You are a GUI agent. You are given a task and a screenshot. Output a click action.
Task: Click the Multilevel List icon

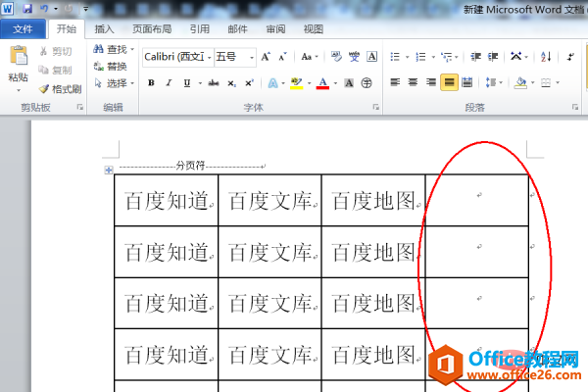[x=449, y=57]
